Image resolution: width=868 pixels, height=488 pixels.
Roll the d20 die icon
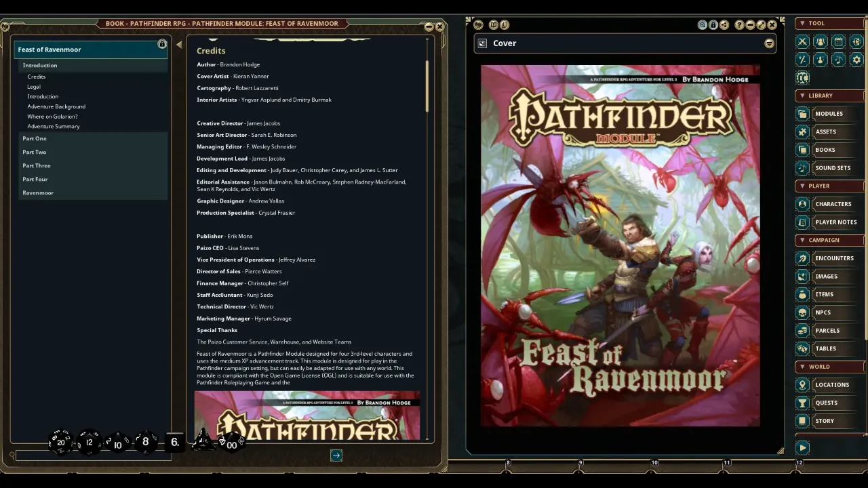pos(60,442)
